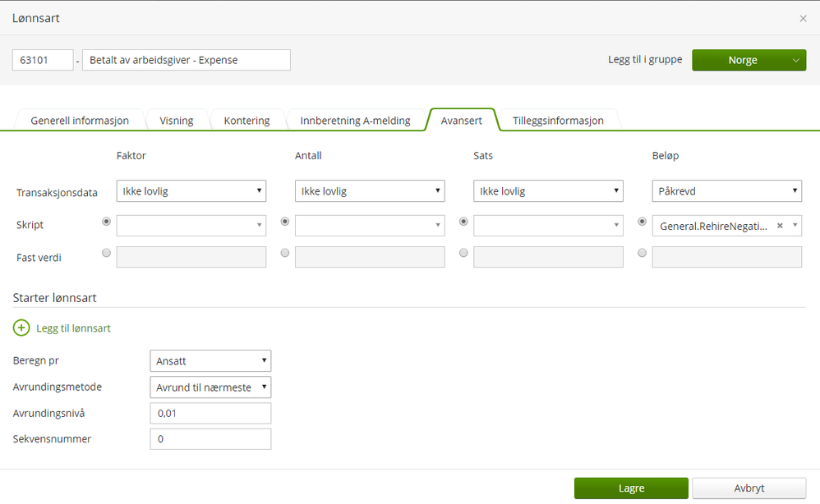820x504 pixels.
Task: Clear the General.RehireNegati script with the x icon
Action: click(x=780, y=225)
